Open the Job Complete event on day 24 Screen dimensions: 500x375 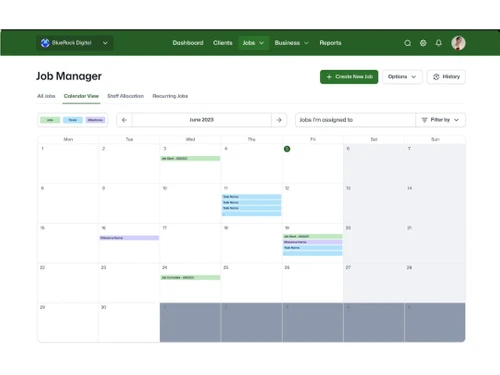[x=190, y=277]
